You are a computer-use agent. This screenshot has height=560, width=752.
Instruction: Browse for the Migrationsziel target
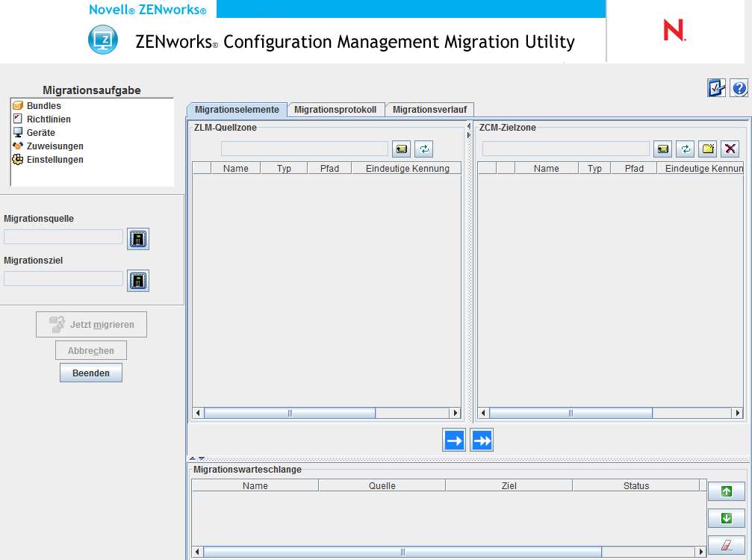137,281
